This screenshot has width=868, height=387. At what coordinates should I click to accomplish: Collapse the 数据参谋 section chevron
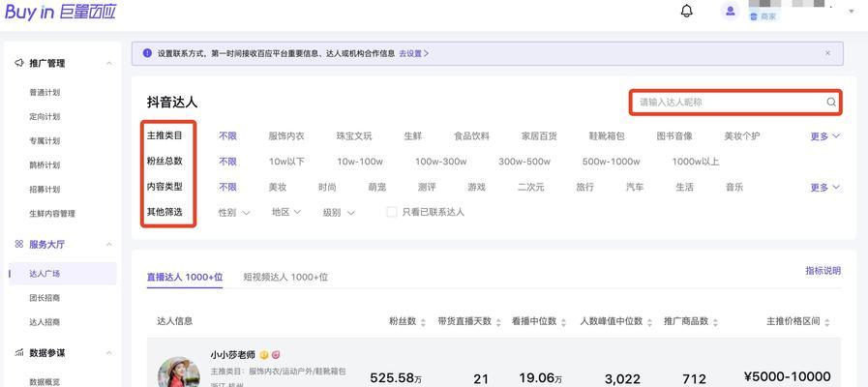109,353
